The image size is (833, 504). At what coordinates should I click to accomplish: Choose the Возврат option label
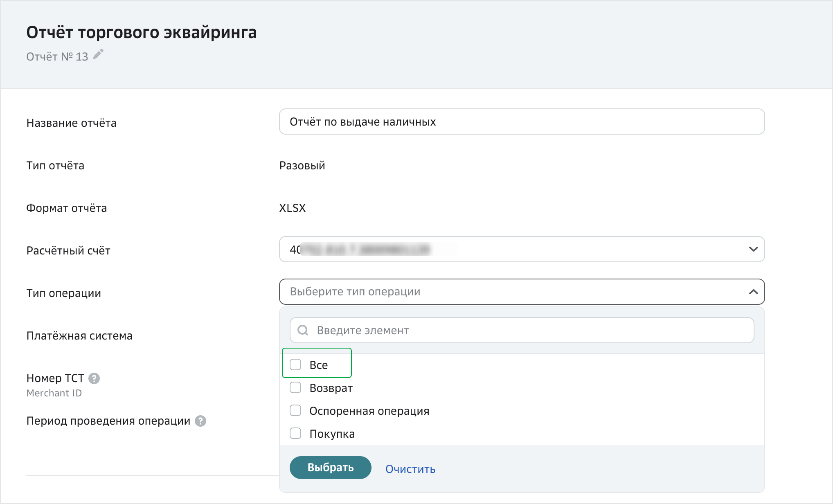(331, 388)
